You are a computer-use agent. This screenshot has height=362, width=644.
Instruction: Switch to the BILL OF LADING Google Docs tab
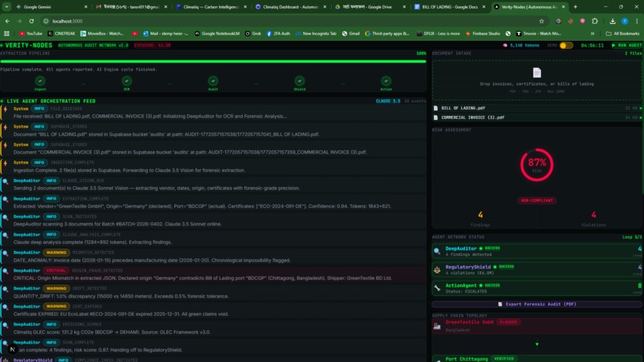click(450, 6)
